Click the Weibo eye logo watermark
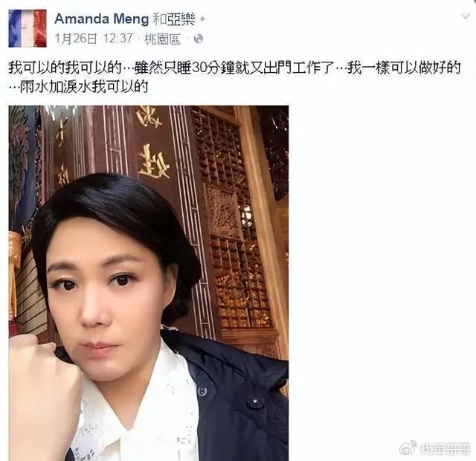The height and width of the screenshot is (461, 476). [x=408, y=448]
